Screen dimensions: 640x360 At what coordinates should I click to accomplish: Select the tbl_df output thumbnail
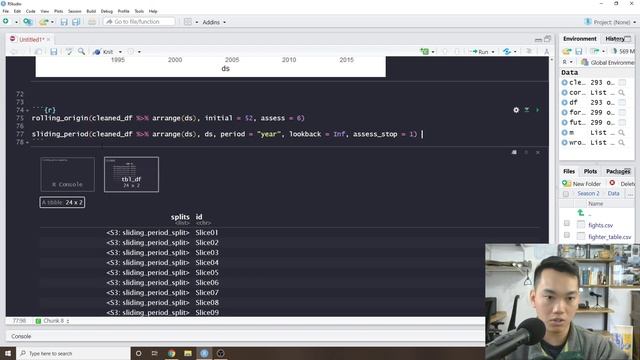pyautogui.click(x=131, y=174)
